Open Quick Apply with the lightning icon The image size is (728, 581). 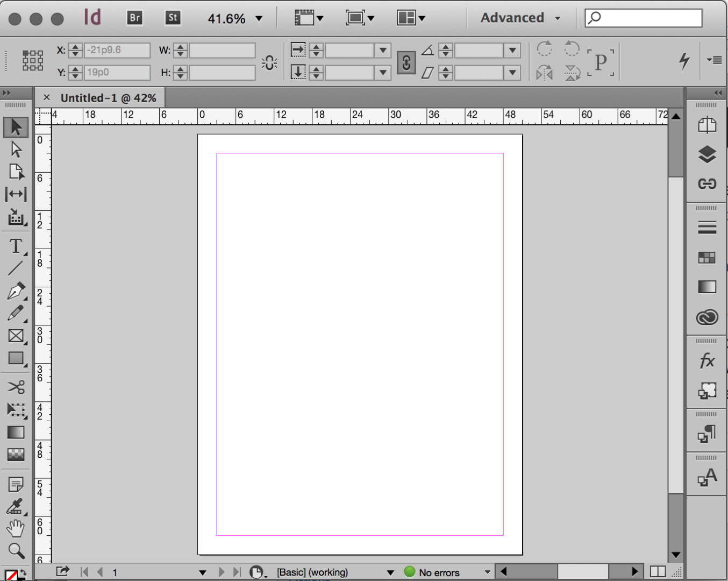(684, 61)
